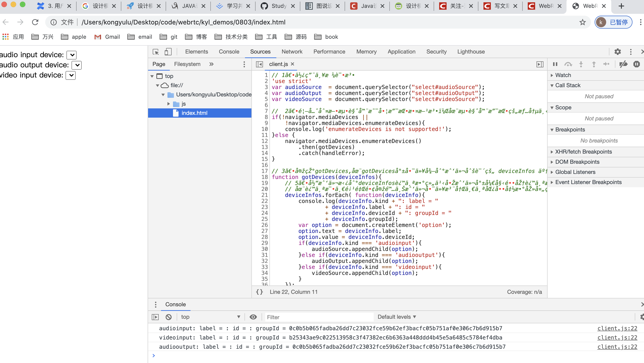This screenshot has width=644, height=363.
Task: Click the pause script execution button
Action: [555, 64]
